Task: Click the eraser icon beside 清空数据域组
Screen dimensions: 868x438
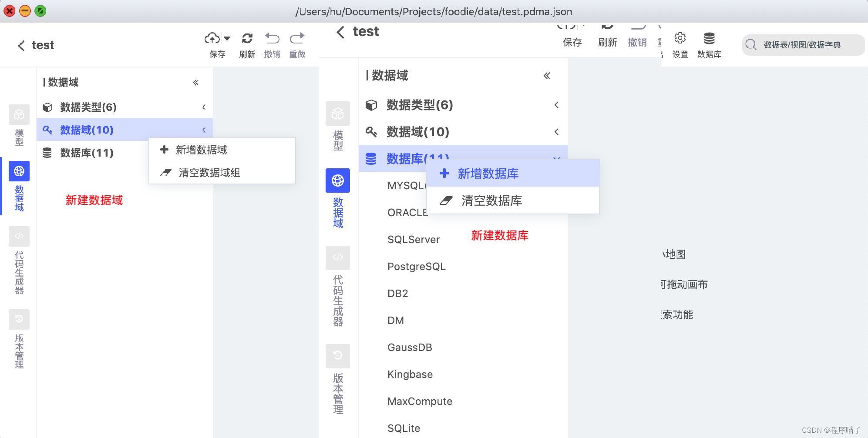Action: tap(166, 173)
